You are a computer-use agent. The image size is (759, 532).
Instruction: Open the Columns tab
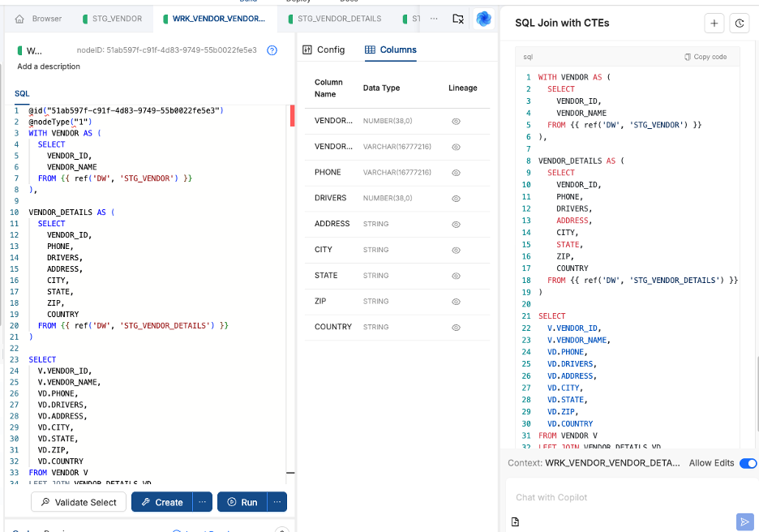391,49
